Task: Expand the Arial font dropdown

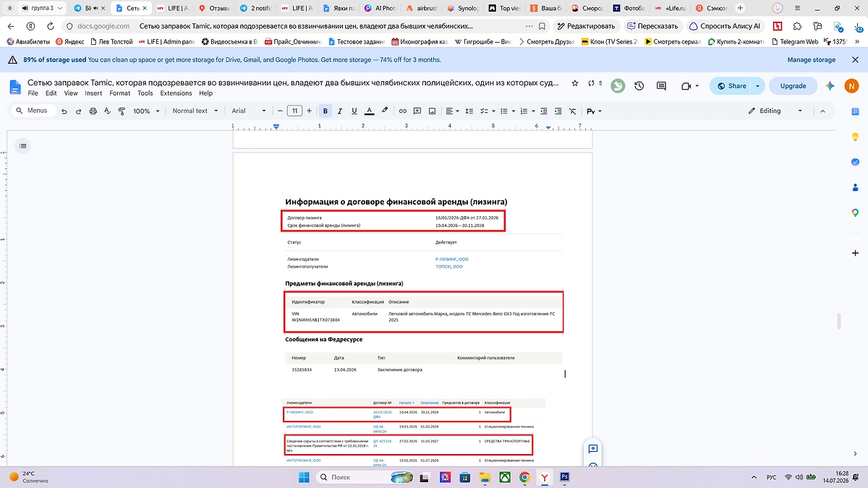Action: (x=248, y=111)
